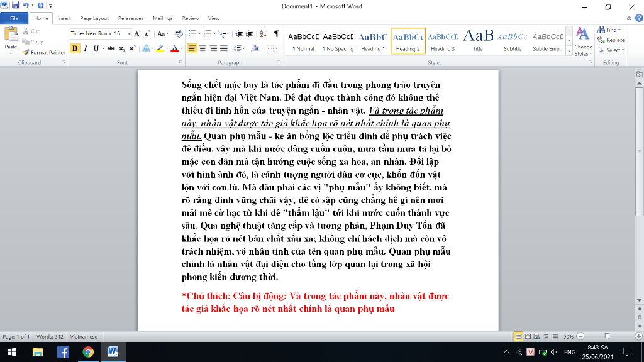Toggle Align Text Right
This screenshot has width=644, height=362.
click(x=213, y=48)
